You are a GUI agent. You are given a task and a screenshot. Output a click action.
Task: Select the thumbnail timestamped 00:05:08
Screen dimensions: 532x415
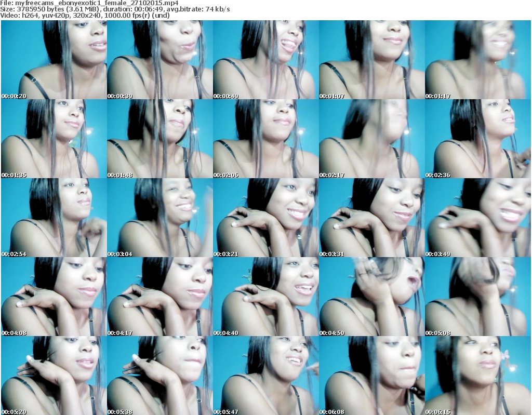point(478,297)
